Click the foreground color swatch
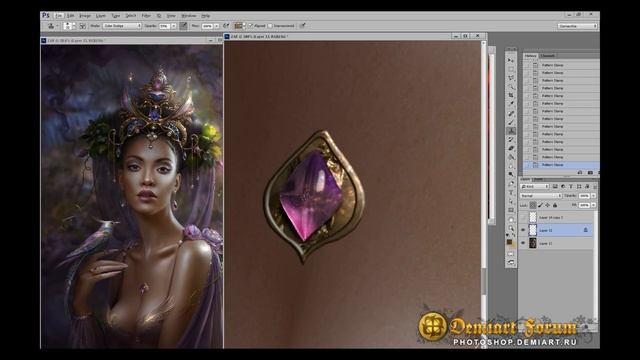The image size is (640, 360). pyautogui.click(x=509, y=242)
